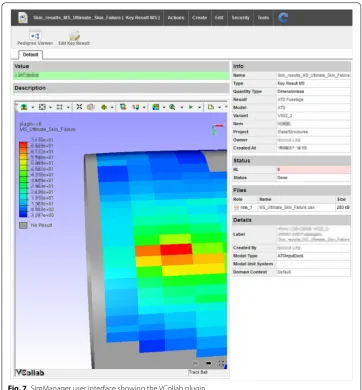Click the grey back arrow at viewer bottom
362x390 pixels.
click(x=196, y=363)
